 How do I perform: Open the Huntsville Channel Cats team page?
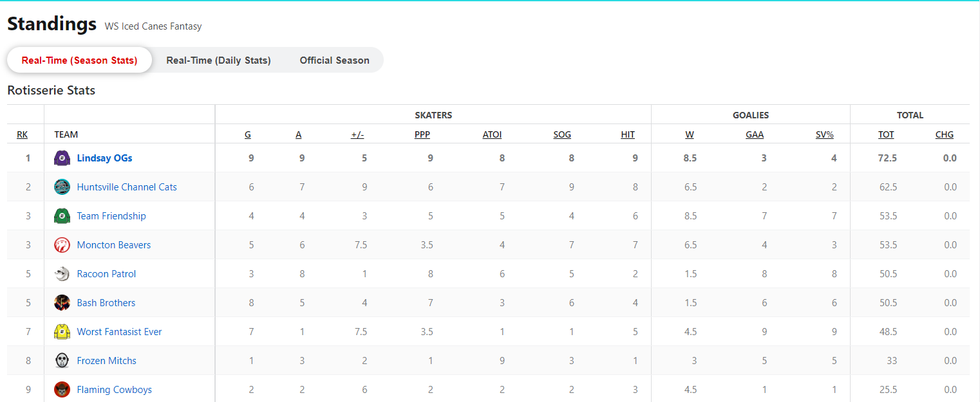coord(127,187)
